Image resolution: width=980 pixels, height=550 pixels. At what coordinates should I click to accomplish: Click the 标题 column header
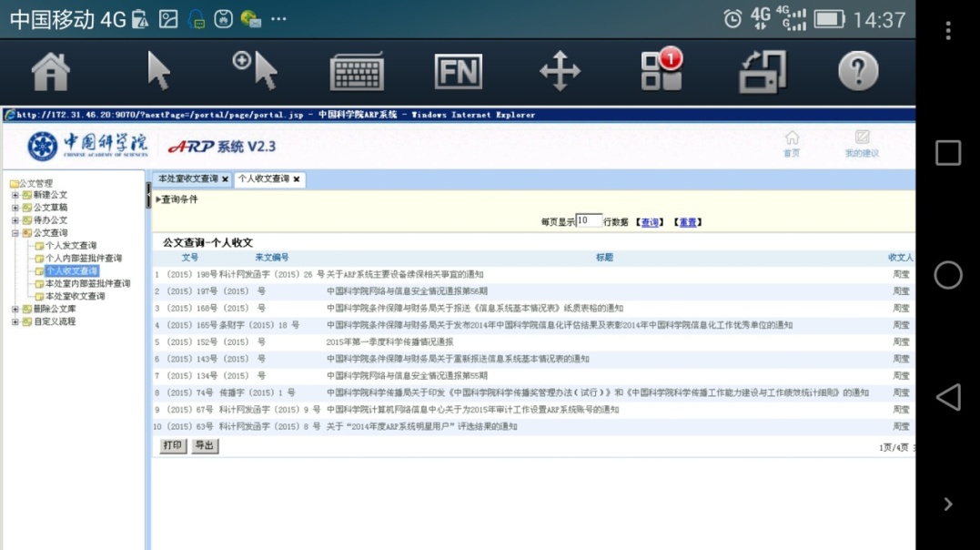pos(604,257)
